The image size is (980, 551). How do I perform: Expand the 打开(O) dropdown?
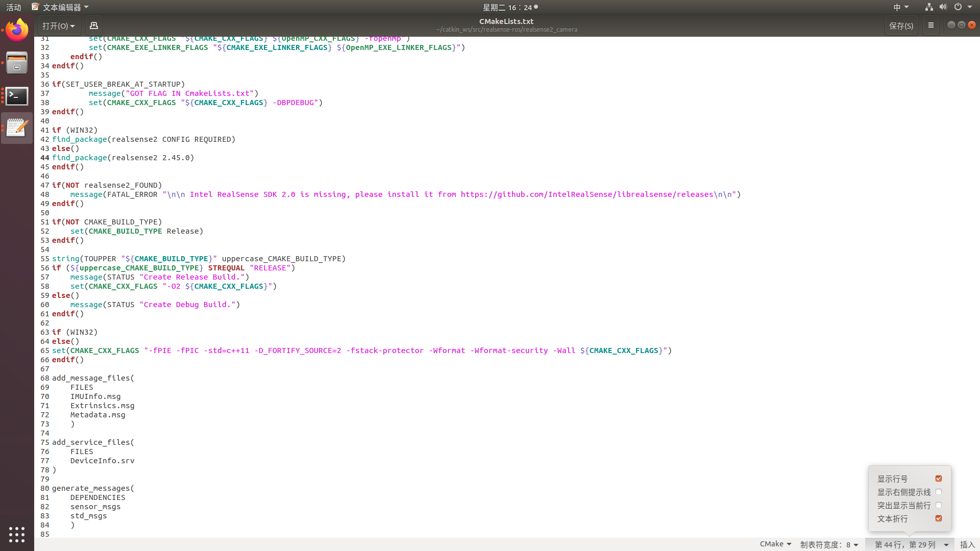point(59,26)
